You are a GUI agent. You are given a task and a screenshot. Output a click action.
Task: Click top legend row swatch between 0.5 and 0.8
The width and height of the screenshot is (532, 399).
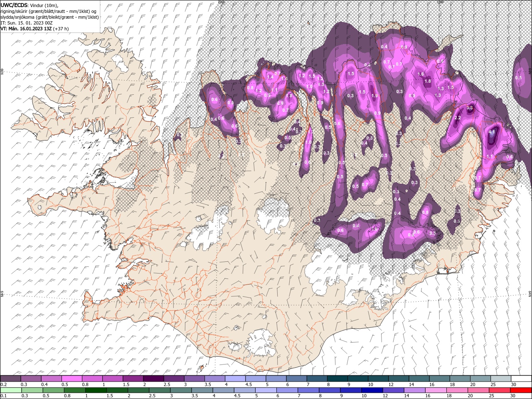pyautogui.click(x=72, y=379)
